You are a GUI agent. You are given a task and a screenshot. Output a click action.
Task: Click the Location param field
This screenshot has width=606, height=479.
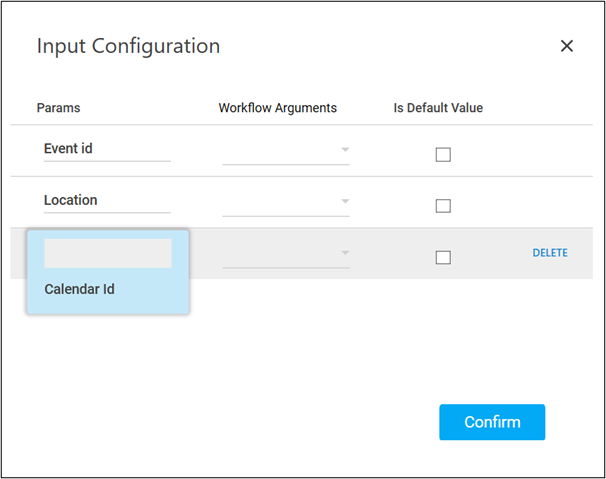[x=107, y=200]
